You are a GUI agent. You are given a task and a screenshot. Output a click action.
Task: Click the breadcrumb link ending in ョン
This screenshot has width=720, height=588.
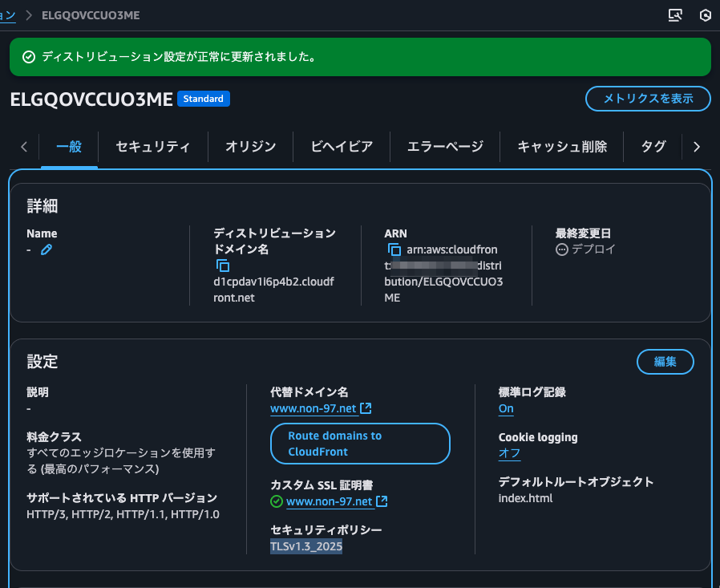[x=8, y=15]
